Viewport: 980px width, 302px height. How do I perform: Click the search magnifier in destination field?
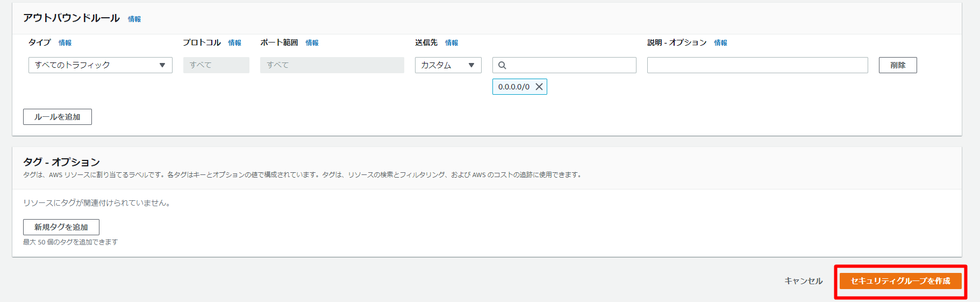tap(502, 65)
